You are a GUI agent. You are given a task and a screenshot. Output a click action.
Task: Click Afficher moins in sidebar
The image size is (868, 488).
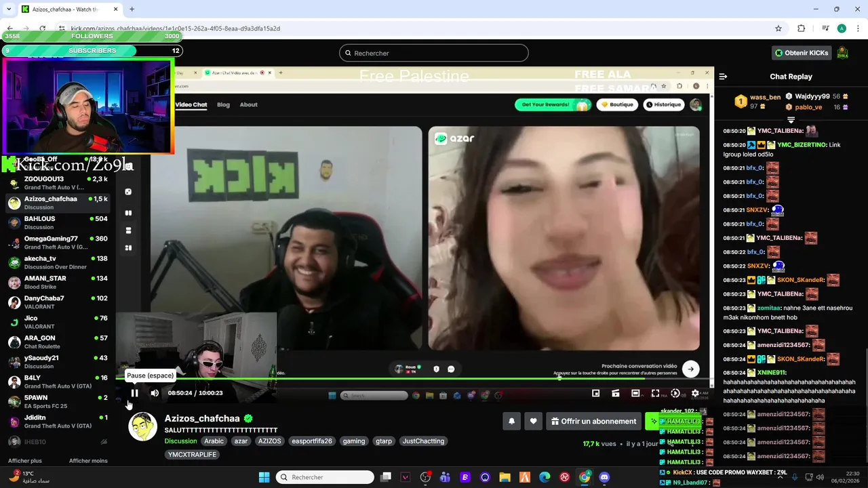click(x=88, y=461)
